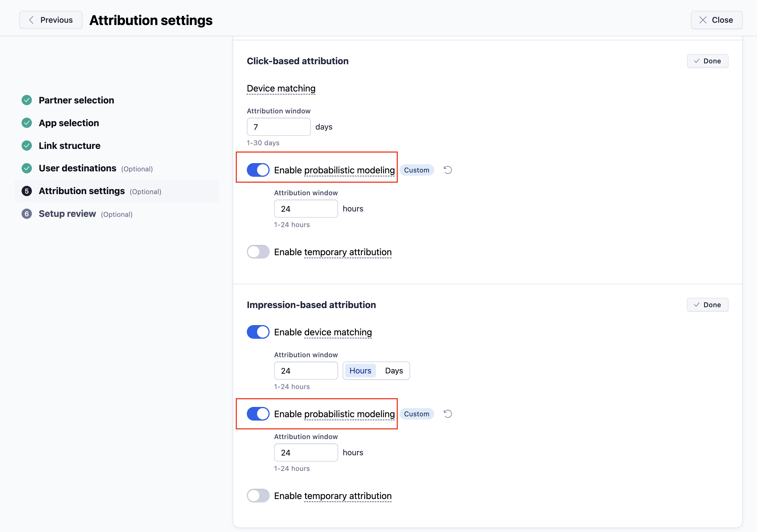Reset impression-based probabilistic modeling to default
The width and height of the screenshot is (757, 532).
[447, 414]
